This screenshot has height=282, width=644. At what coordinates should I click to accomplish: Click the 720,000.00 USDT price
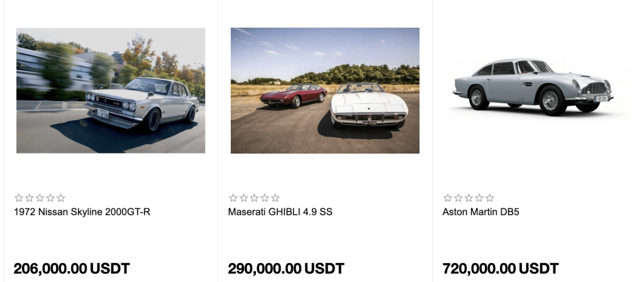[x=501, y=269]
